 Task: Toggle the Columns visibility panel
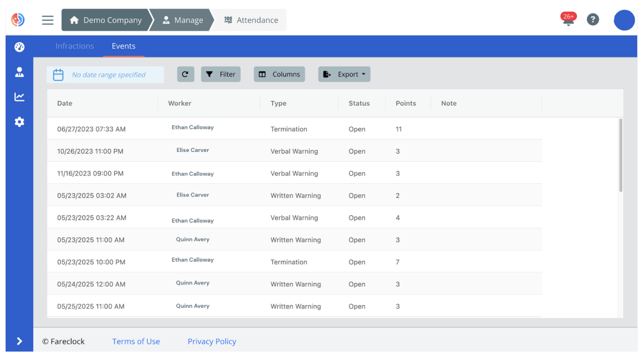279,74
